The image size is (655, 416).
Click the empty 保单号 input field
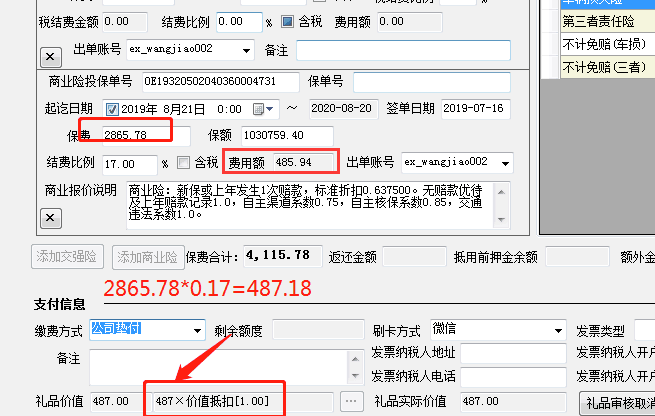pos(432,82)
